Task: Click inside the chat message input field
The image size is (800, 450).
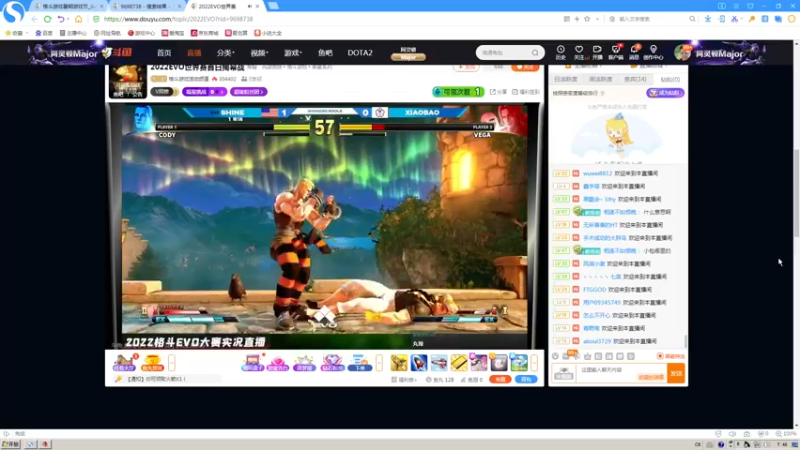Action: 621,373
